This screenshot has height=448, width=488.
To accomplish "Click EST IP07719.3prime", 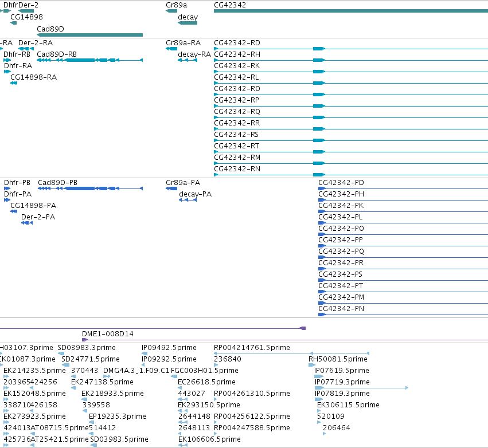I will coord(342,382).
